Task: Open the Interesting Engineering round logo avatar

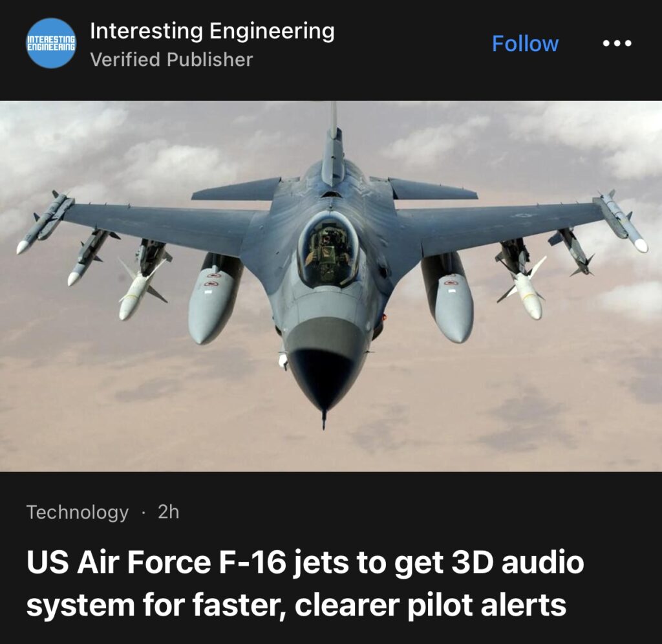Action: 51,43
